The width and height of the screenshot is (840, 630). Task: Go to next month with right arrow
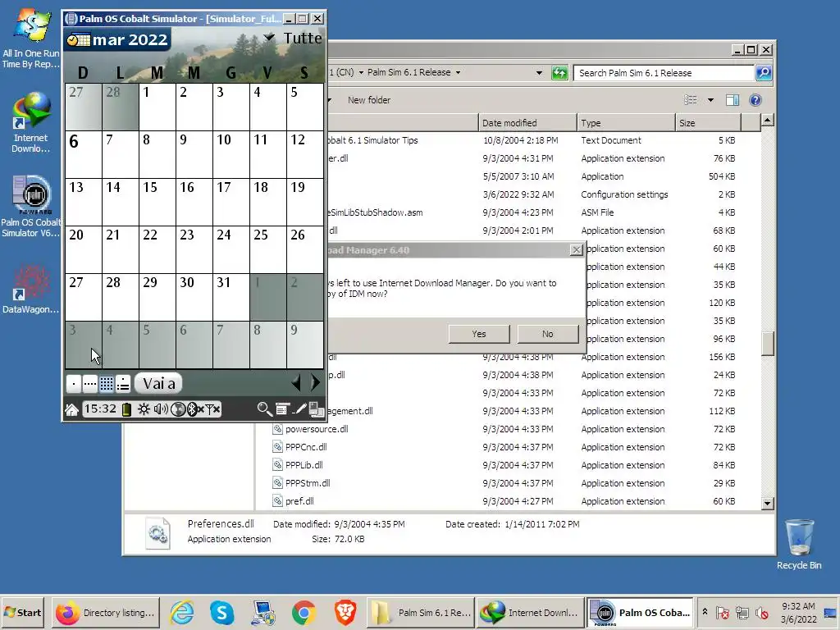tap(315, 382)
